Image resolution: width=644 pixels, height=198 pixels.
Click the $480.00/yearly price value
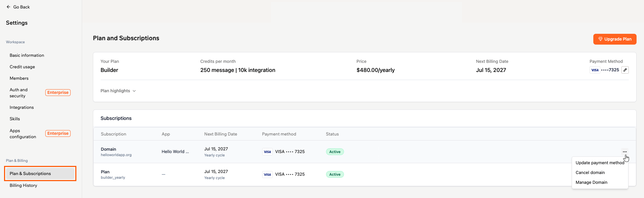click(x=375, y=70)
